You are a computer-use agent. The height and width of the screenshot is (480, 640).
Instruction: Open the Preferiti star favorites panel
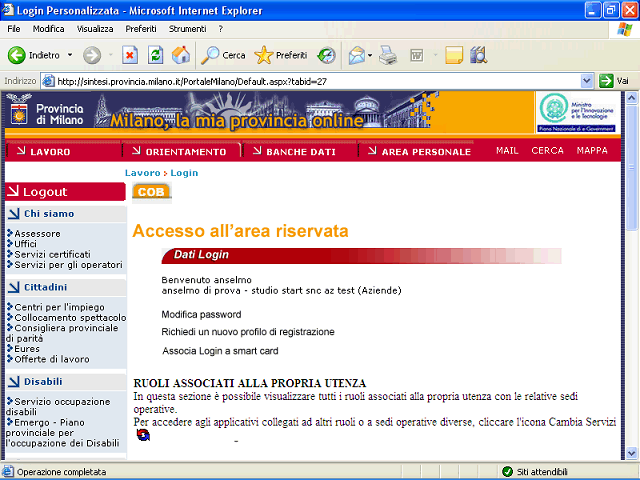click(281, 55)
